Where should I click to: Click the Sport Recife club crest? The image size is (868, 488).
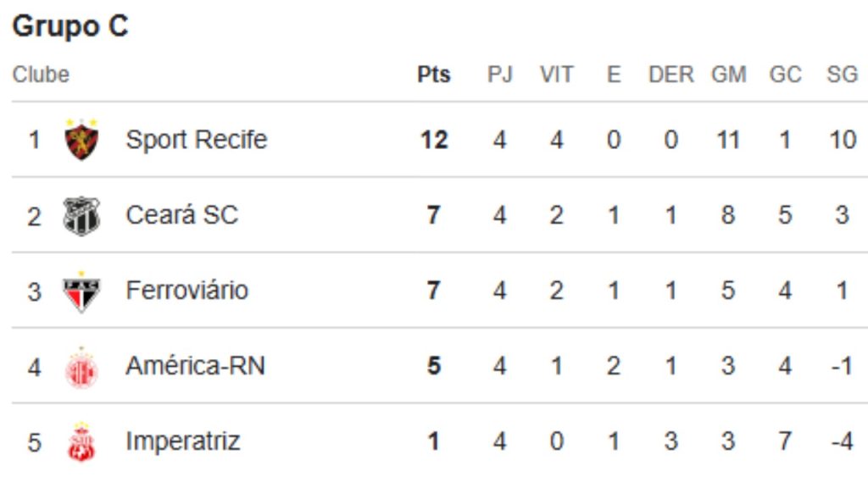[x=82, y=140]
